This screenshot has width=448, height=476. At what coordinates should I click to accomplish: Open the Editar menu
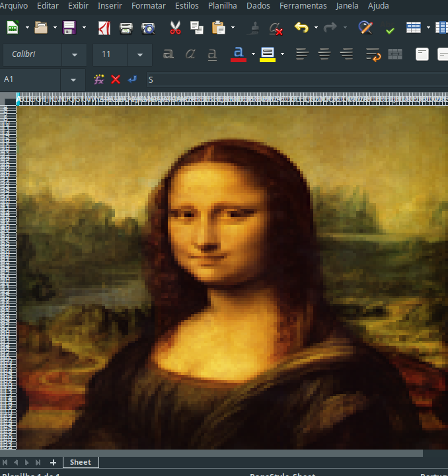48,6
